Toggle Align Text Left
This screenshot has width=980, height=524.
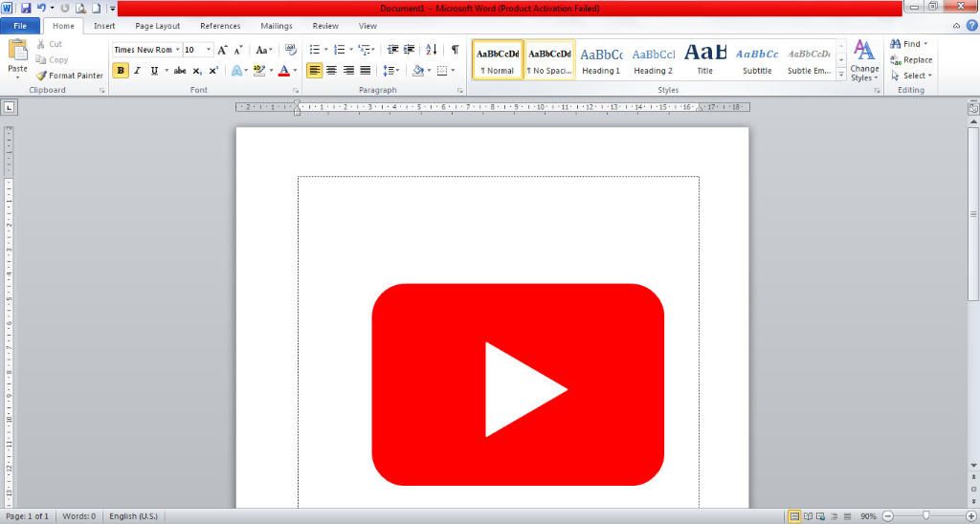tap(314, 71)
